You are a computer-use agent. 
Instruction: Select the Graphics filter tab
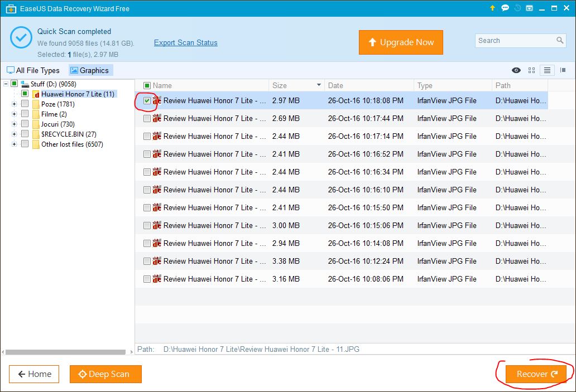[90, 70]
